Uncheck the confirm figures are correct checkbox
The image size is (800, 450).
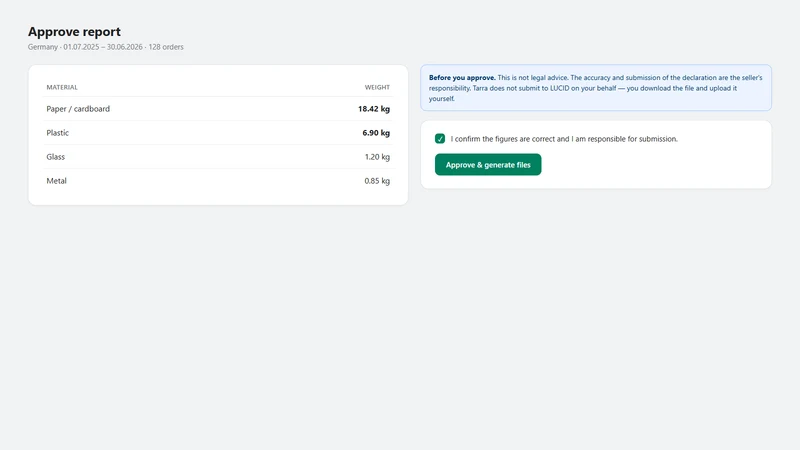pyautogui.click(x=440, y=139)
